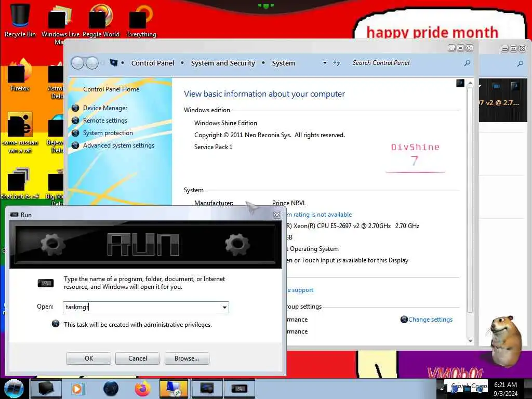This screenshot has height=399, width=532.
Task: Click the shield icon next to Change settings
Action: click(404, 320)
